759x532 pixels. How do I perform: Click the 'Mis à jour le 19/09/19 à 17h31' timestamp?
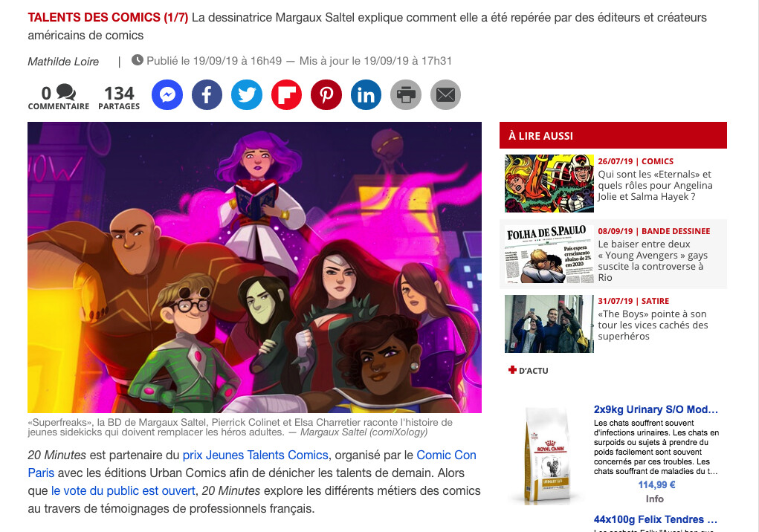(375, 61)
